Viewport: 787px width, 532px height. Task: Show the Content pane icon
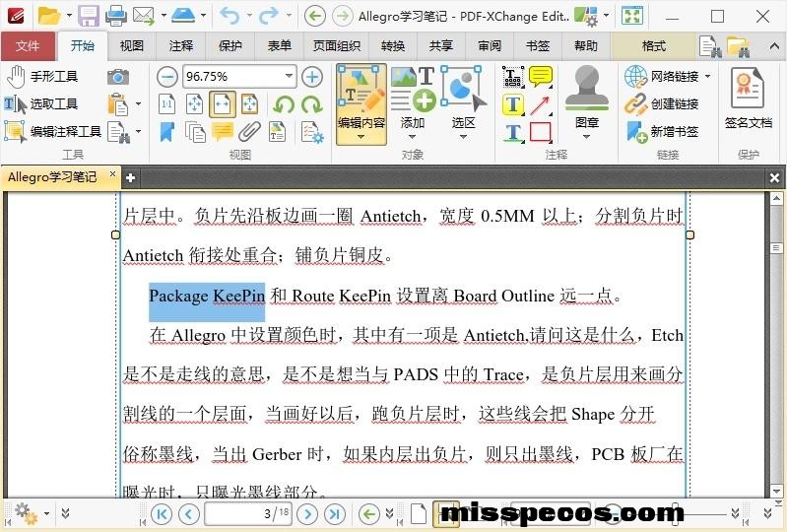pos(277,132)
